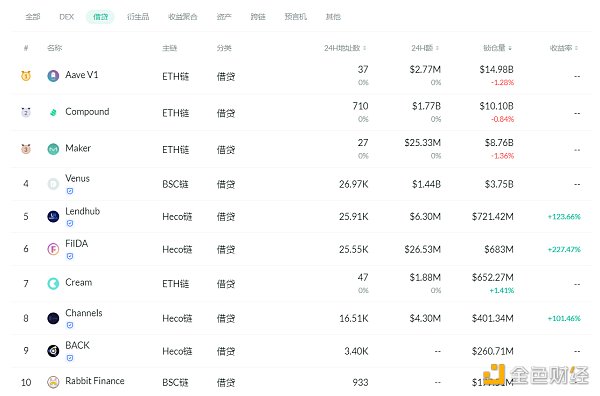600x396 pixels.
Task: Open the Compound project link
Action: (x=87, y=112)
